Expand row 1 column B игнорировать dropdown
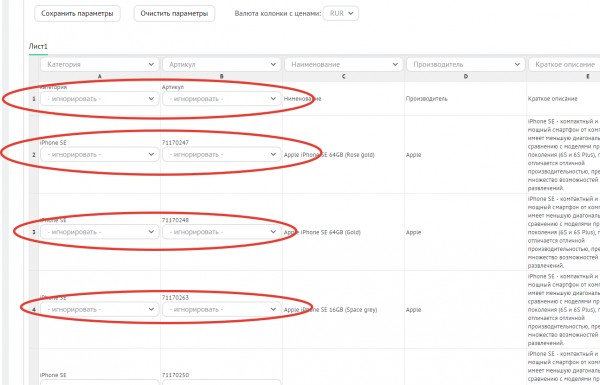600x385 pixels. click(222, 99)
